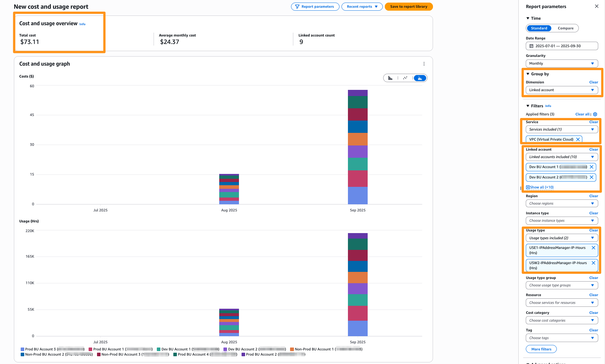
Task: Switch to Compare time mode
Action: (x=565, y=28)
